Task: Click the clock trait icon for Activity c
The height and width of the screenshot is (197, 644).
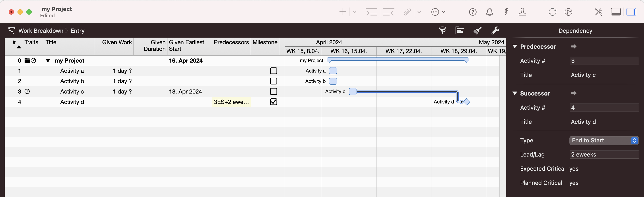Action: (x=27, y=91)
